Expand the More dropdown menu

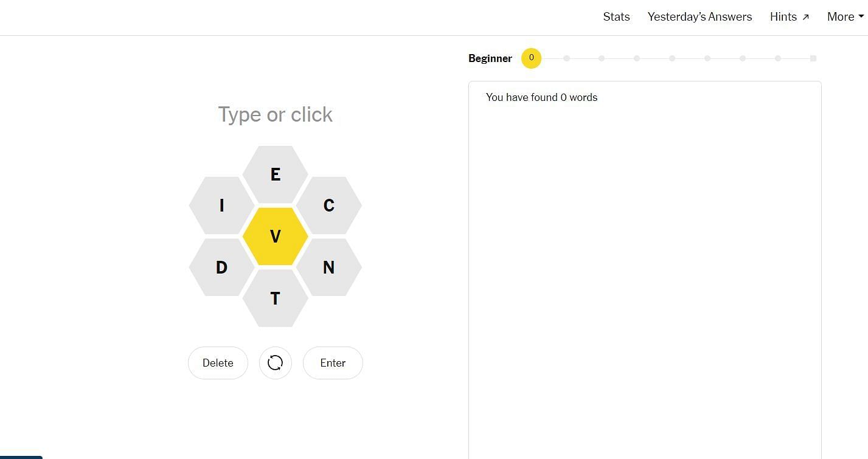(845, 17)
